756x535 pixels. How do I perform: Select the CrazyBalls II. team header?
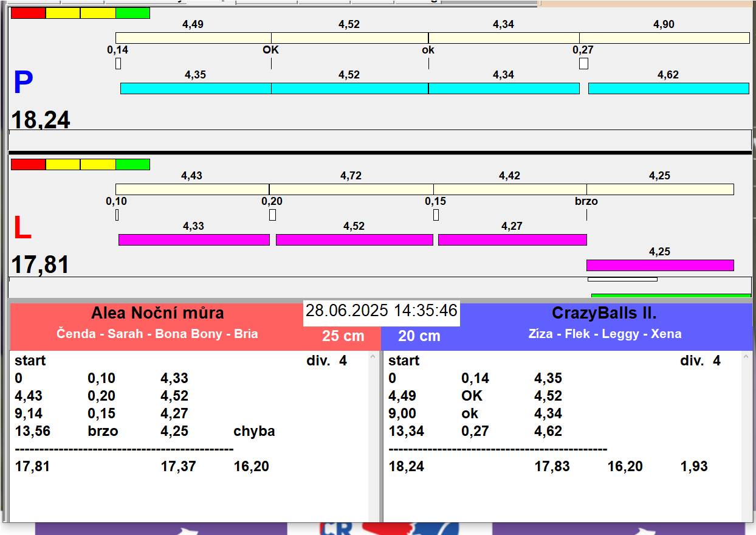pos(604,313)
